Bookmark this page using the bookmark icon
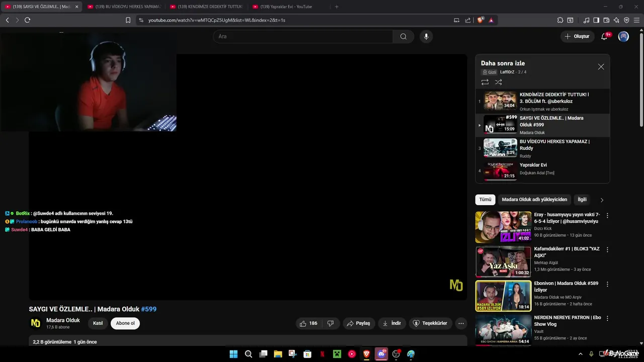The image size is (644, 362). coord(128,20)
